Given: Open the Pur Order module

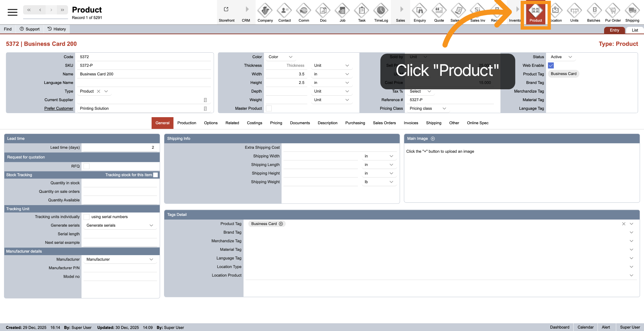Looking at the screenshot, I should pos(613,12).
